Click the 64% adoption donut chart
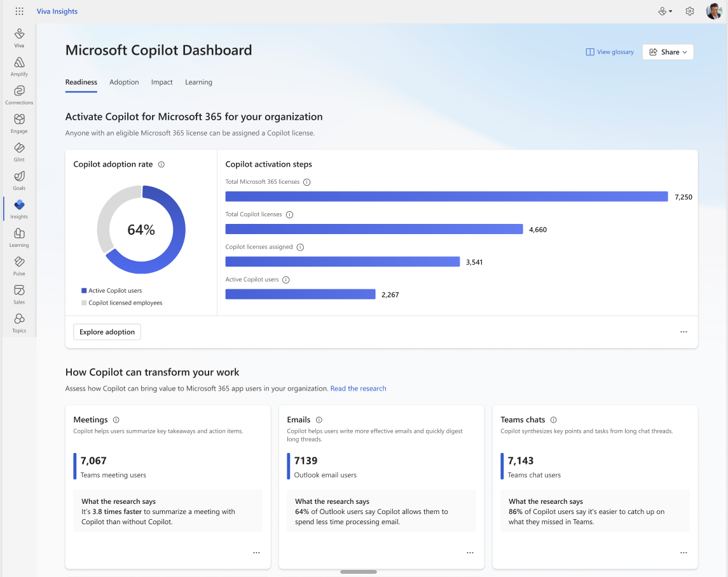 141,230
